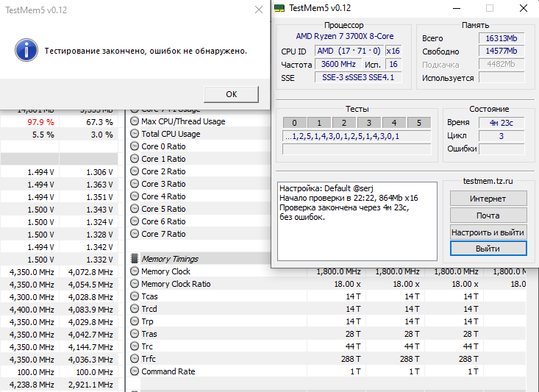This screenshot has width=539, height=392.
Task: Click the Core 2 Ratio sensor icon
Action: tap(135, 171)
